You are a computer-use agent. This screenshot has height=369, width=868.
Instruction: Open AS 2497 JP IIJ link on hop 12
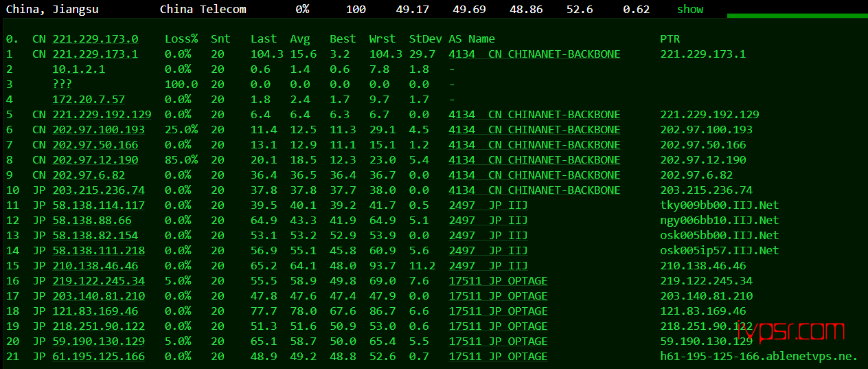pos(488,220)
